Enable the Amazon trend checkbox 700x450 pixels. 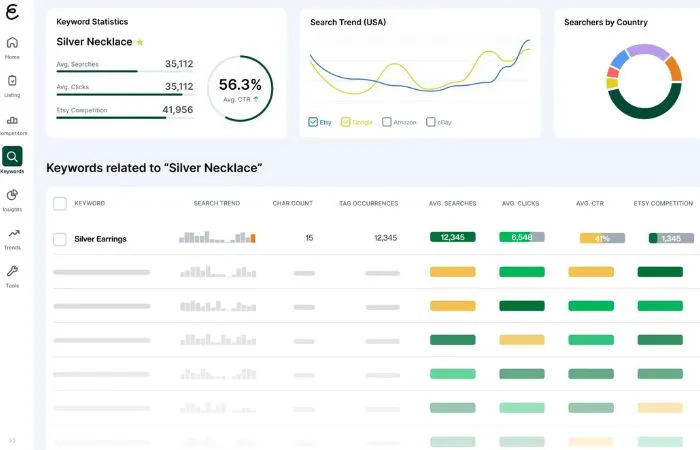387,122
